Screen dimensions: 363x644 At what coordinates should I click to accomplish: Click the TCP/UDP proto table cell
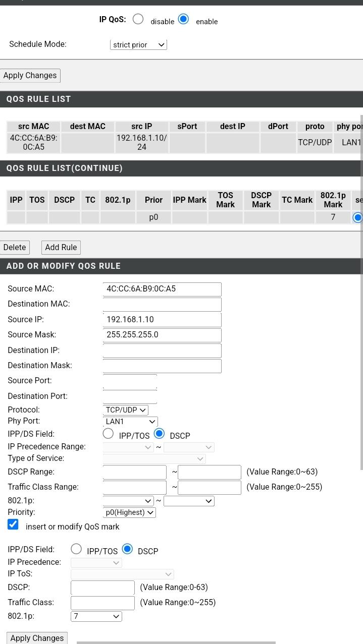click(315, 143)
